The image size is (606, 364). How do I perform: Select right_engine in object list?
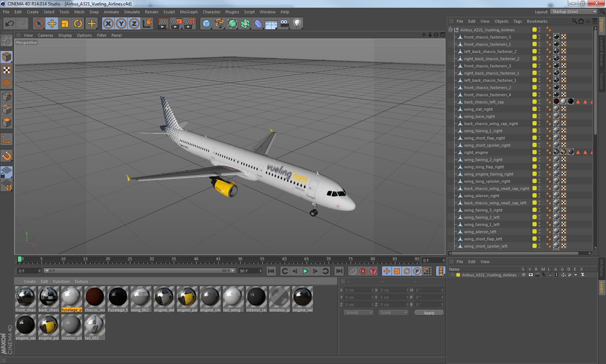(x=476, y=152)
